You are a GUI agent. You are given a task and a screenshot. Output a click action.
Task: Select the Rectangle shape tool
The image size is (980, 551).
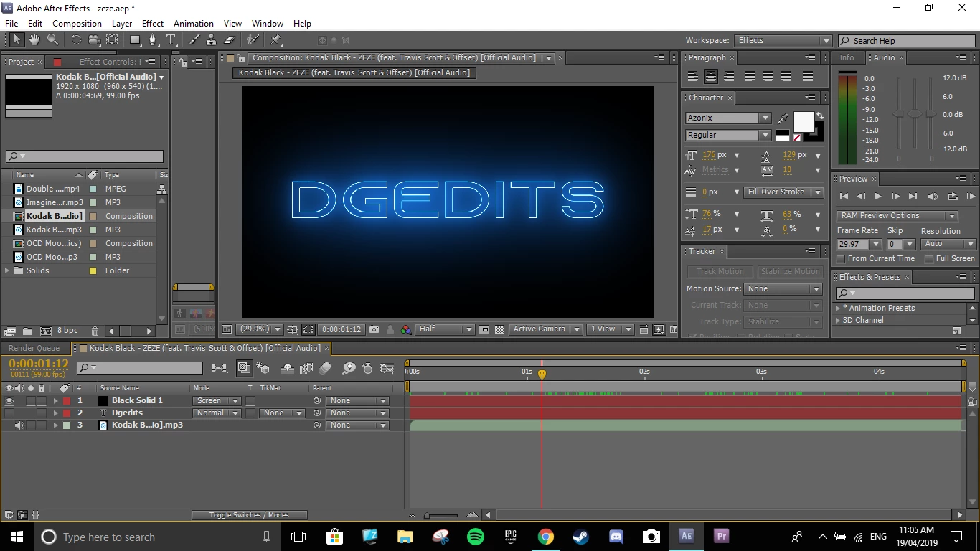coord(135,40)
